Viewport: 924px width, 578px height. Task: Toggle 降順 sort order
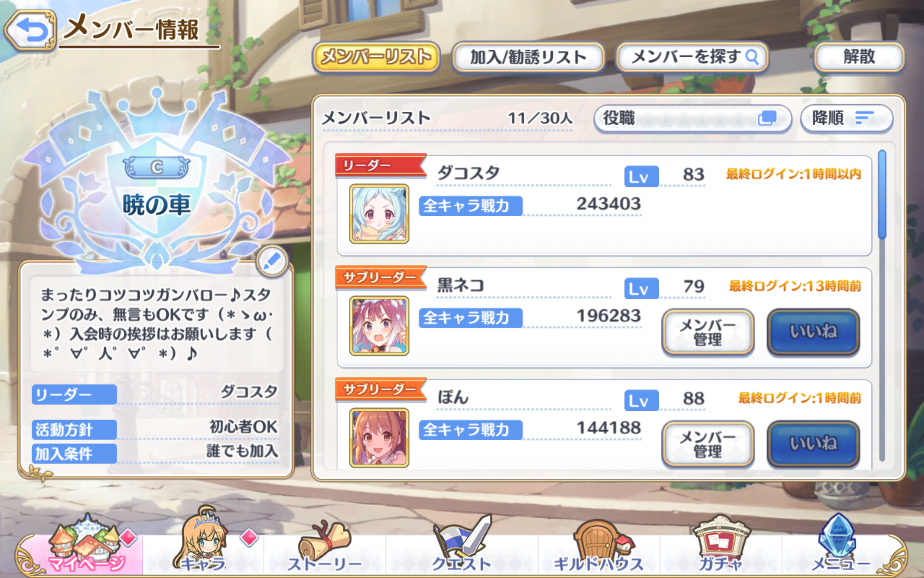[x=847, y=118]
